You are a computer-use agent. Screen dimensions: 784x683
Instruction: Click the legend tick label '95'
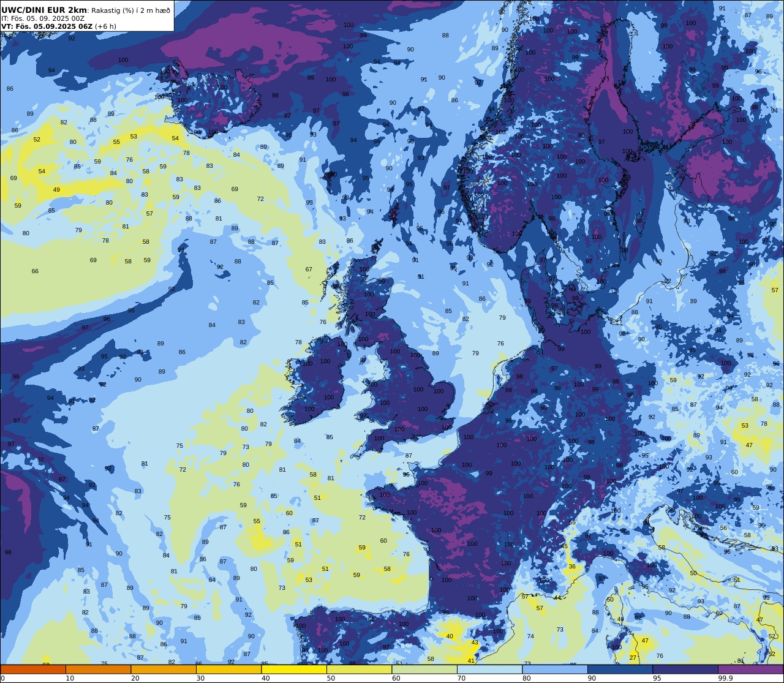(657, 678)
